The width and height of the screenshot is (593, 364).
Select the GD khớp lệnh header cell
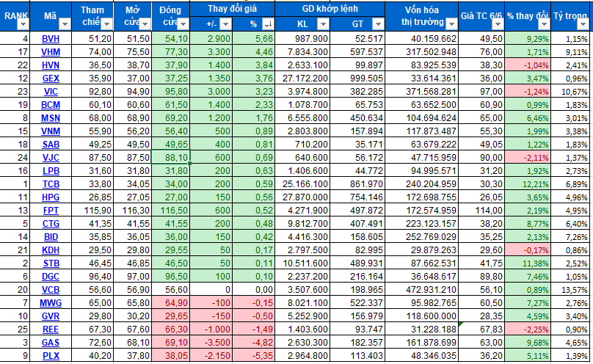(330, 9)
